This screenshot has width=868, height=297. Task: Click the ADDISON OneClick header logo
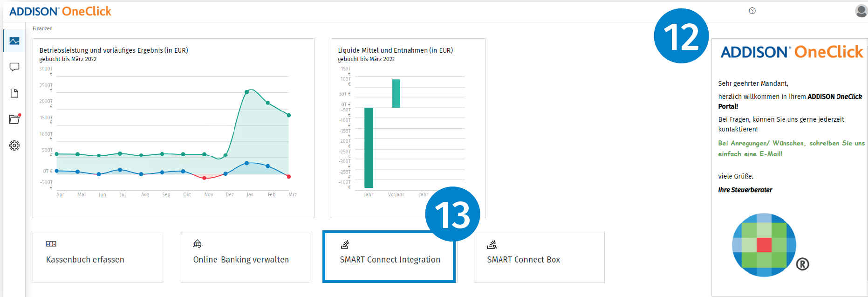click(60, 11)
